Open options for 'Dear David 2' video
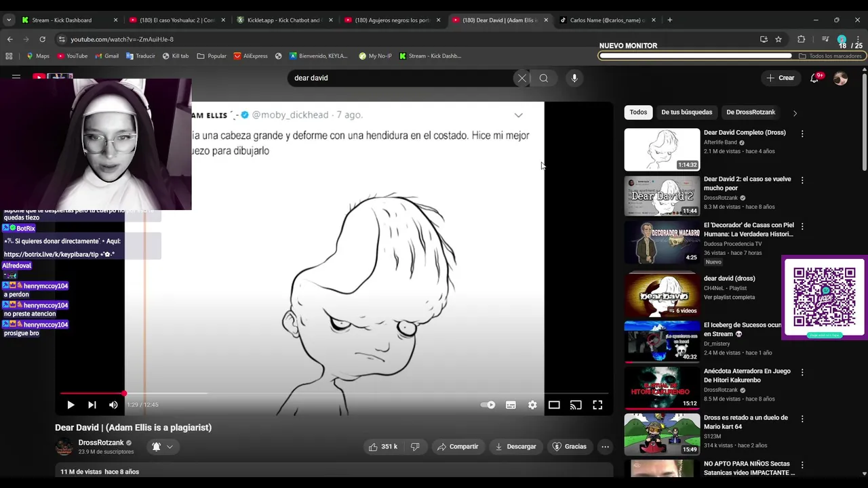The height and width of the screenshot is (488, 868). 802,180
